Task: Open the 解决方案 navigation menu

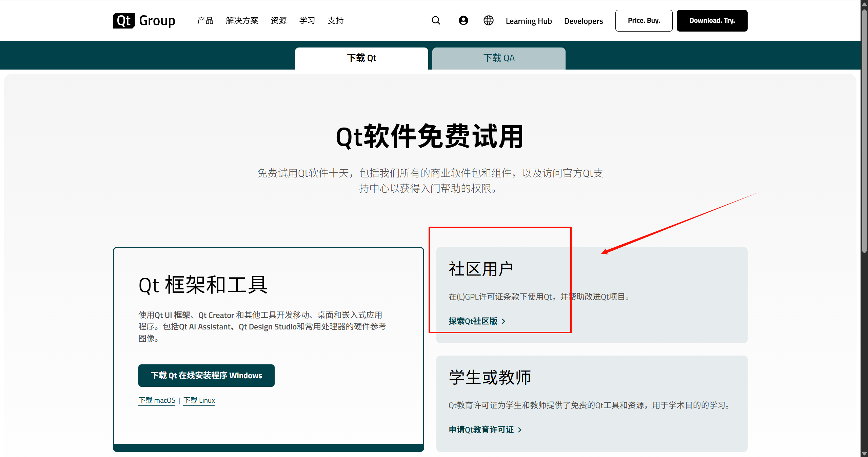Action: point(242,20)
